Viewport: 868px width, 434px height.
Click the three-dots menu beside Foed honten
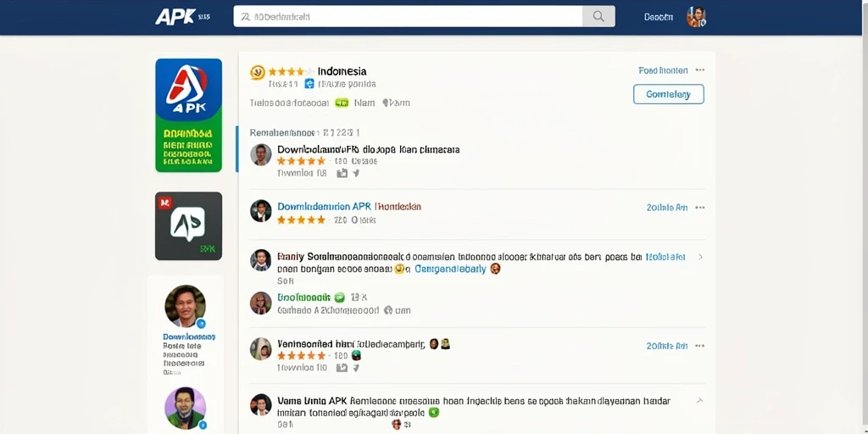tap(700, 70)
